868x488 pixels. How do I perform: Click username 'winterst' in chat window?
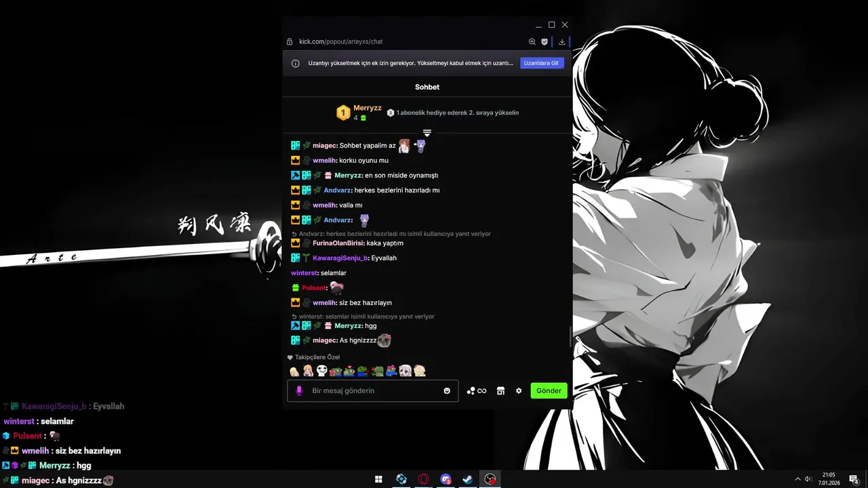pos(304,273)
